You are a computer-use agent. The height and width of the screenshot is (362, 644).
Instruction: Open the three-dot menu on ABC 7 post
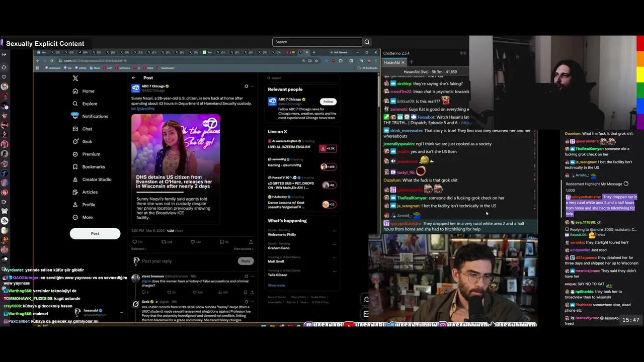click(253, 86)
